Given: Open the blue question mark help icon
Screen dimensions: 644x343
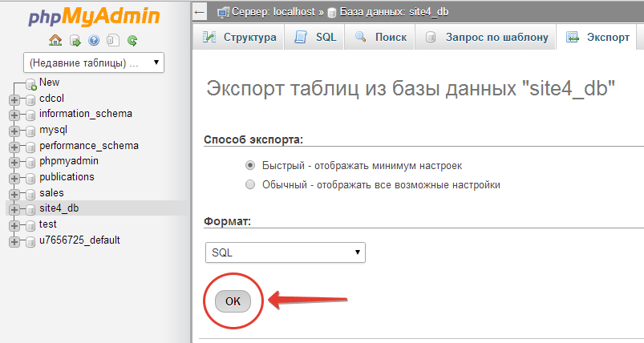Looking at the screenshot, I should (94, 40).
